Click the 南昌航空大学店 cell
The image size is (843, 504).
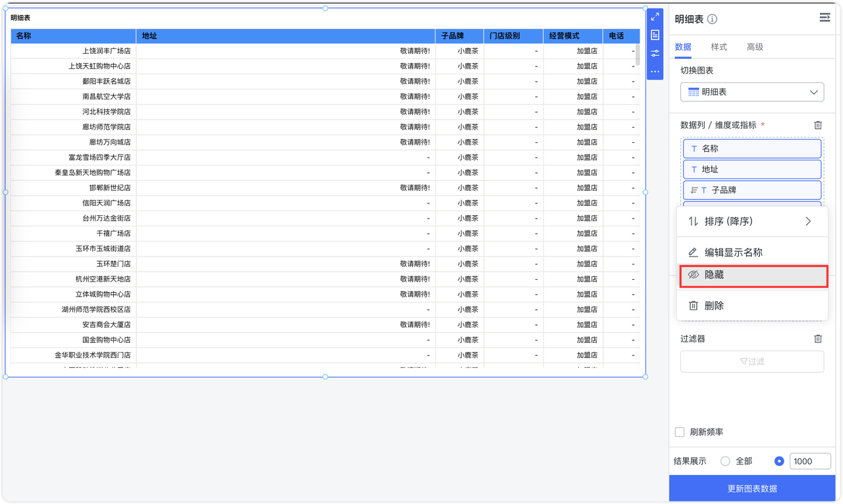tap(73, 97)
